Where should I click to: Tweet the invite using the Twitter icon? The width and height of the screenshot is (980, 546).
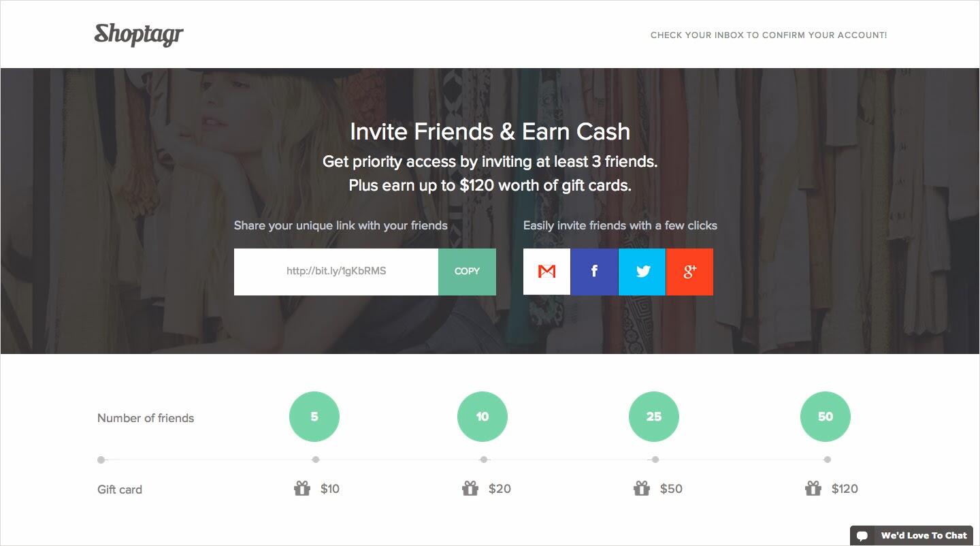(x=642, y=272)
